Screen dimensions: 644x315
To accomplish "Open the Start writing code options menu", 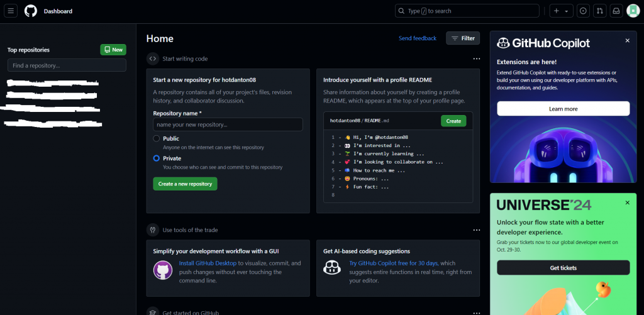I will coord(477,58).
